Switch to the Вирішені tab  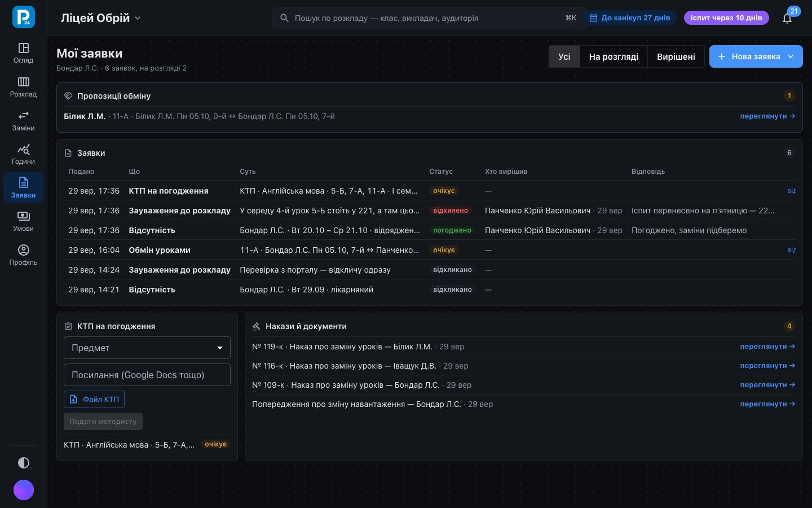[x=676, y=56]
